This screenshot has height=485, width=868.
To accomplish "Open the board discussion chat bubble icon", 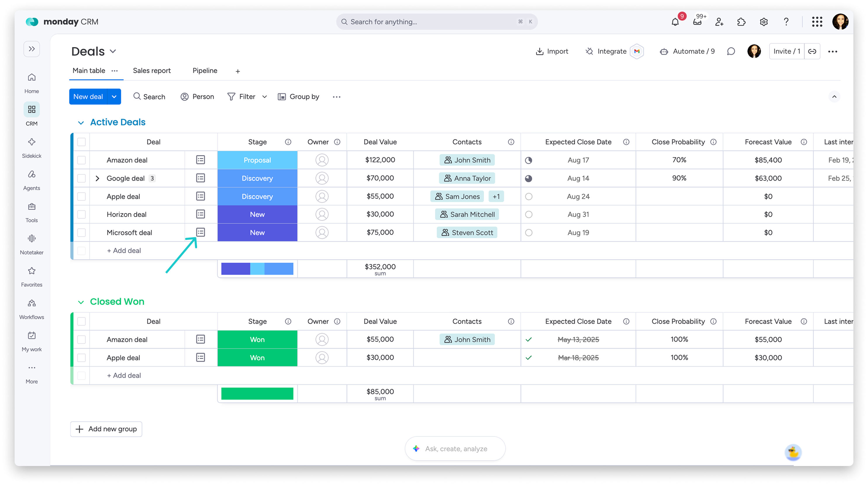I will coord(731,51).
